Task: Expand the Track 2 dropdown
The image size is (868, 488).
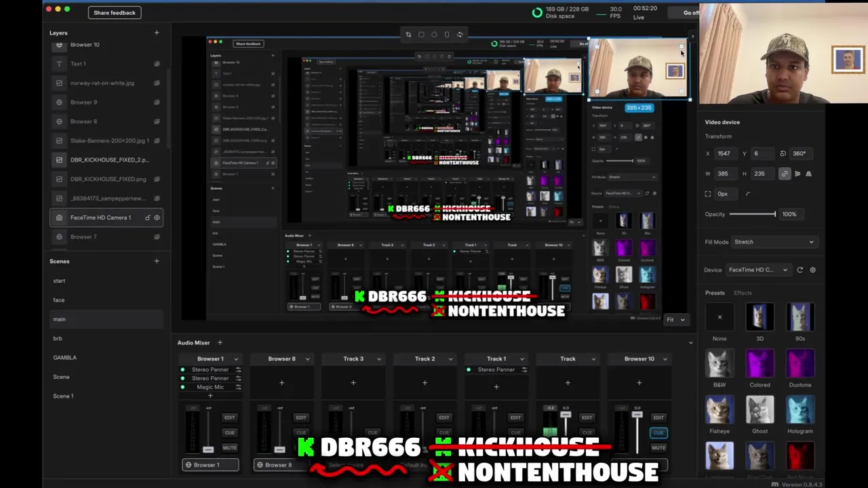Action: point(450,359)
